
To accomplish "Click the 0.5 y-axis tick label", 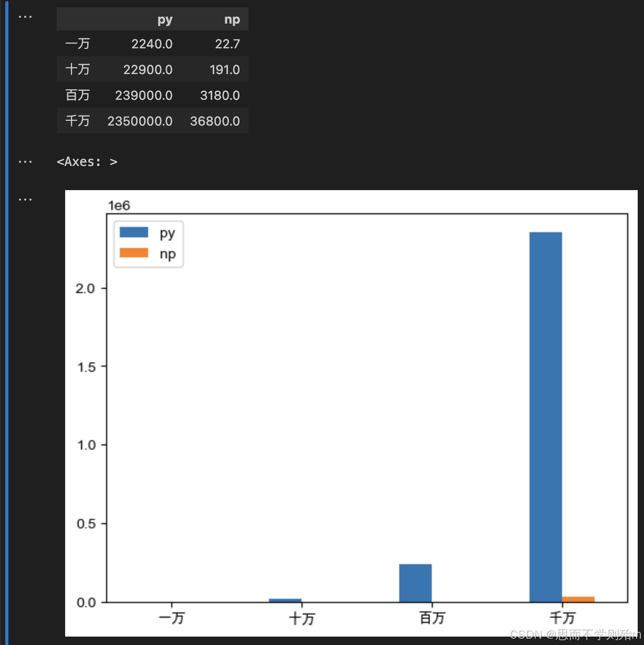I will pos(86,524).
